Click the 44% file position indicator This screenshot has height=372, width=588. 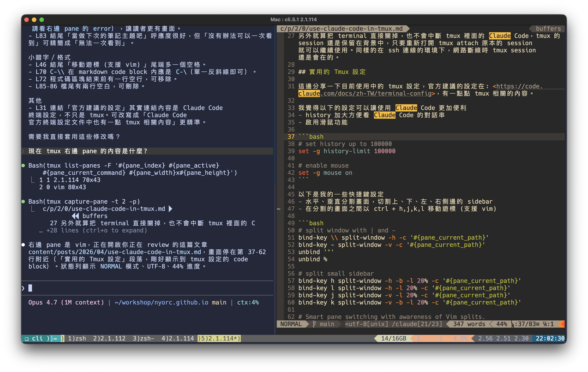[x=502, y=324]
